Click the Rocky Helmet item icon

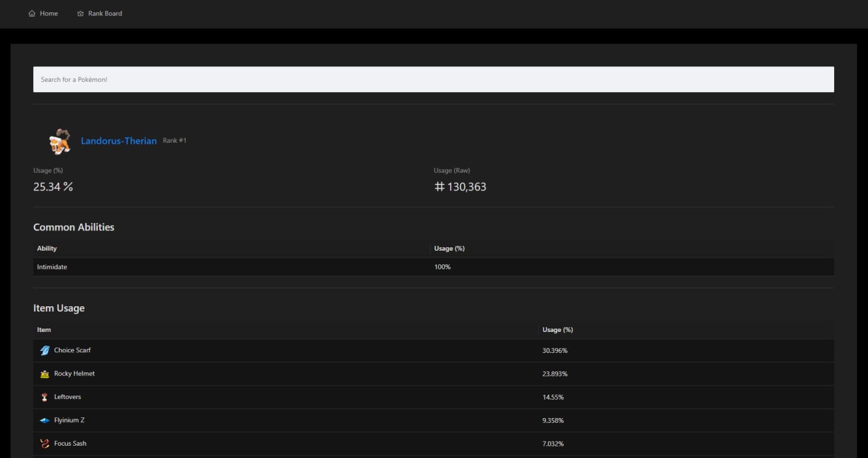[x=45, y=374]
